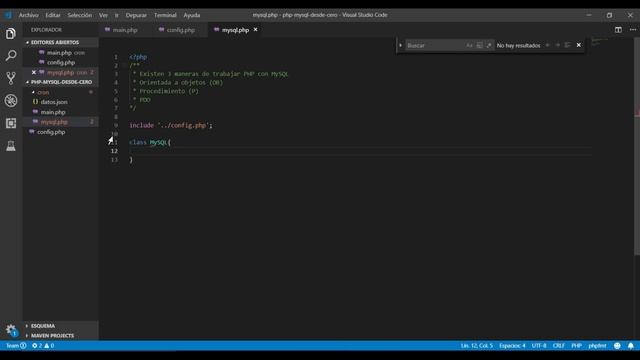
Task: Open the Editar menu
Action: pos(53,15)
